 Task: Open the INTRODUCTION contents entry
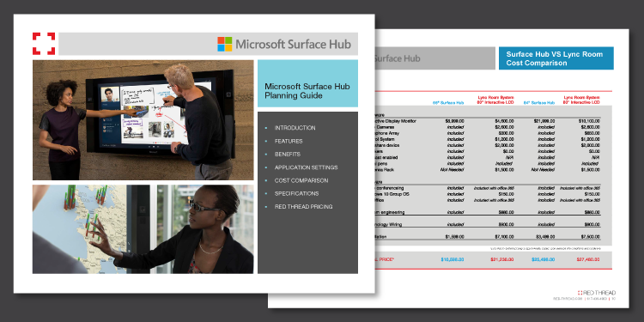295,128
